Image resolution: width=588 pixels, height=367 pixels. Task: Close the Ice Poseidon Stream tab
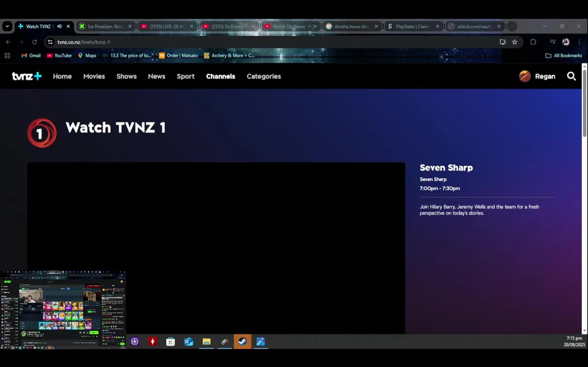pos(130,27)
